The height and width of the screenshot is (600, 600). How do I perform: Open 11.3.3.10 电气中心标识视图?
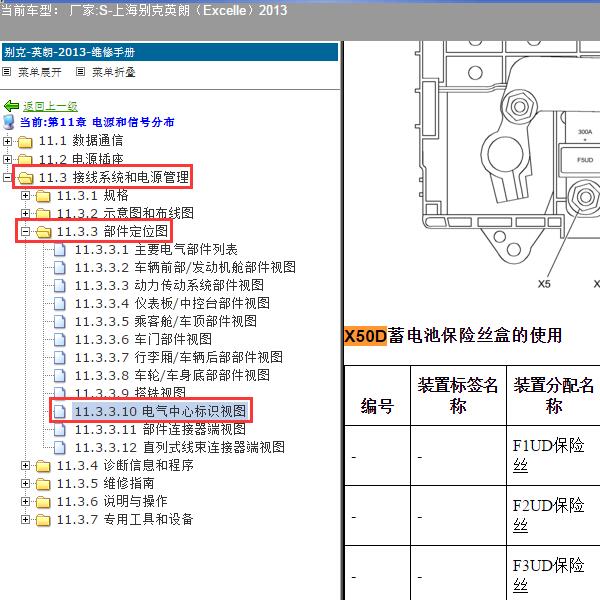(160, 411)
